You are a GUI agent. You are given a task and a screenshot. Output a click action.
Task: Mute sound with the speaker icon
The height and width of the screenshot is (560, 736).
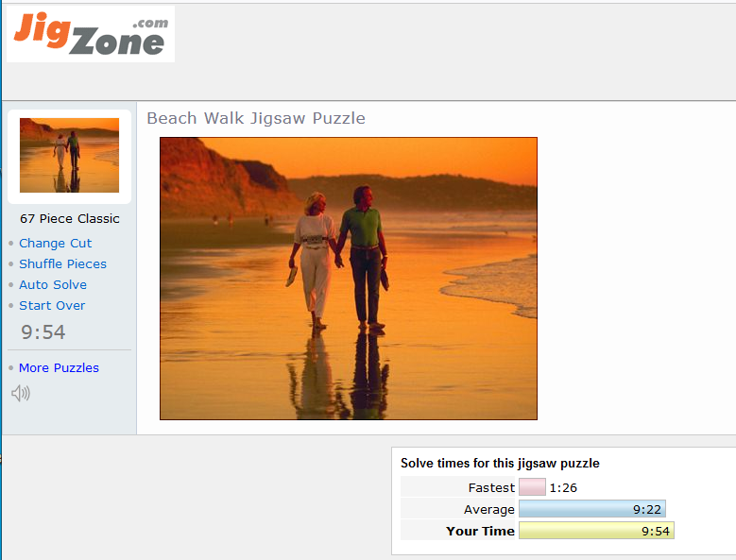[x=21, y=393]
